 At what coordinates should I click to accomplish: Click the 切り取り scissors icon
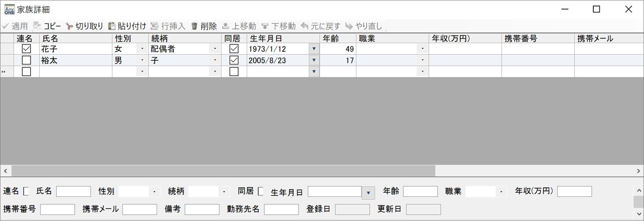tap(69, 26)
